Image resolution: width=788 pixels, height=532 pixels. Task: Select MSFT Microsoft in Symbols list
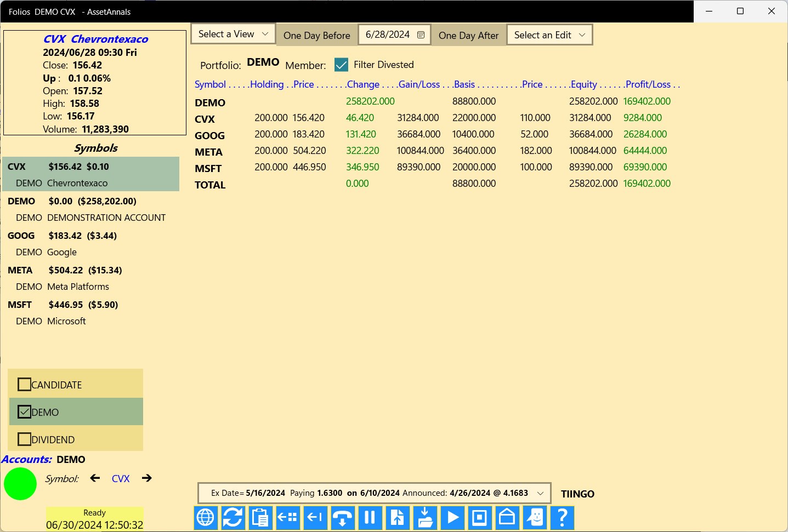(x=90, y=313)
